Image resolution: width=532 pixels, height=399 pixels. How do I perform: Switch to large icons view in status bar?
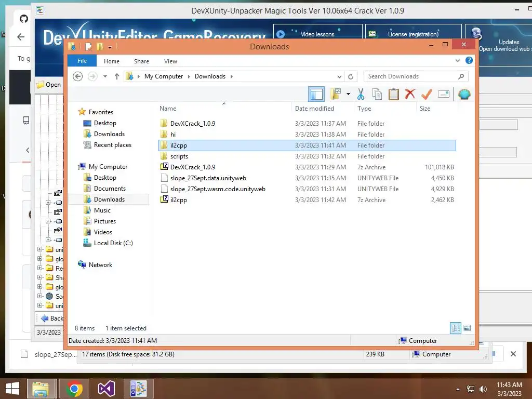tap(467, 328)
